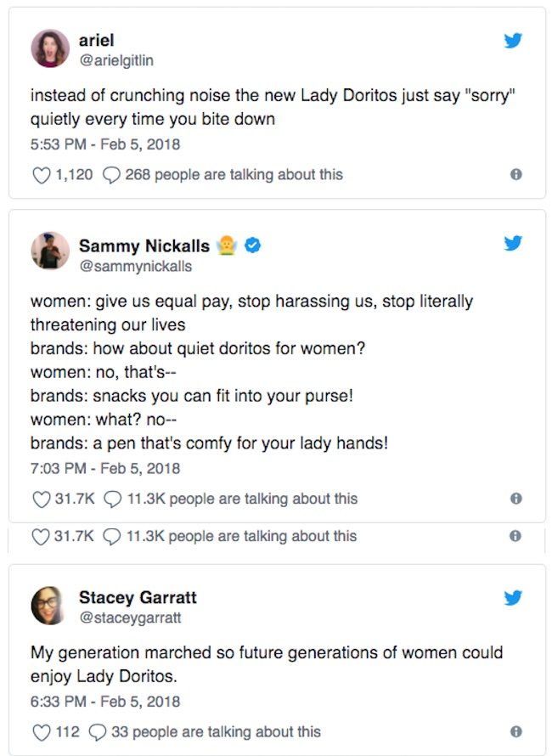Image resolution: width=552 pixels, height=756 pixels.
Task: View '33 people are talking about this'
Action: [216, 731]
